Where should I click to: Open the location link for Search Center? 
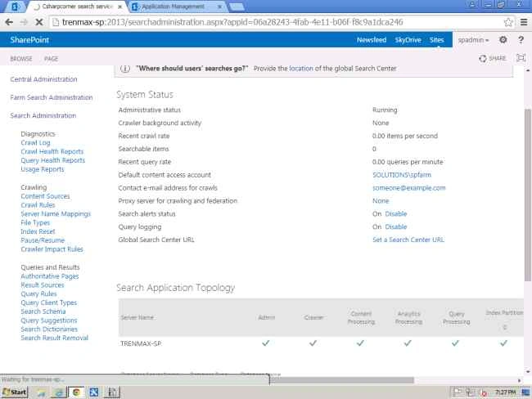[301, 69]
